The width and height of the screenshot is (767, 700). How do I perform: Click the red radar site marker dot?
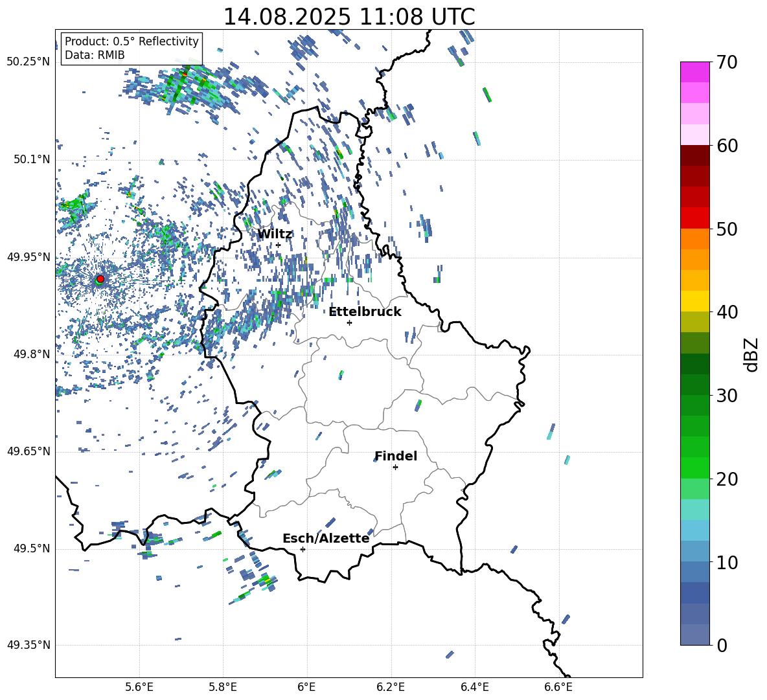coord(100,278)
